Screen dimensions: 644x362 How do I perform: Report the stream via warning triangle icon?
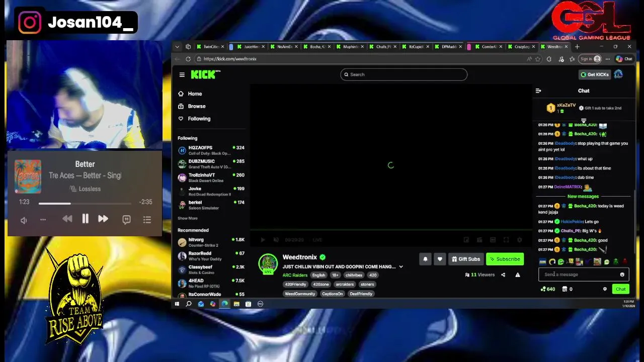[518, 275]
